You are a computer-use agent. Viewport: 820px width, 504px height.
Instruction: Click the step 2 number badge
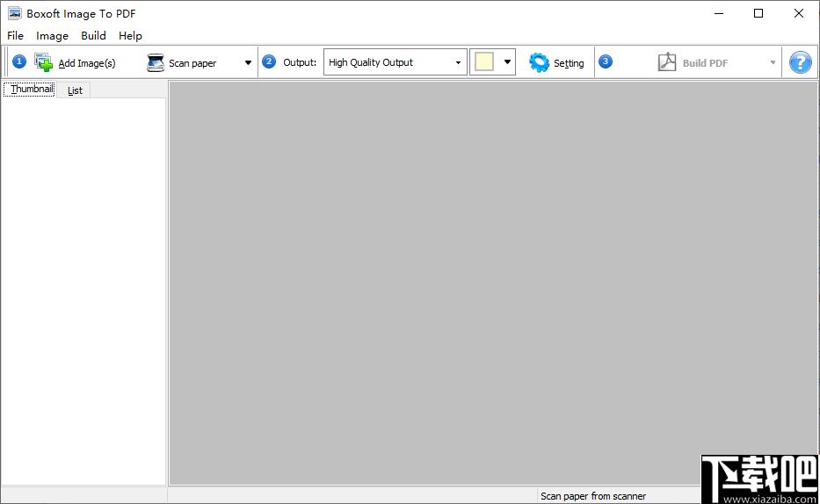[269, 61]
